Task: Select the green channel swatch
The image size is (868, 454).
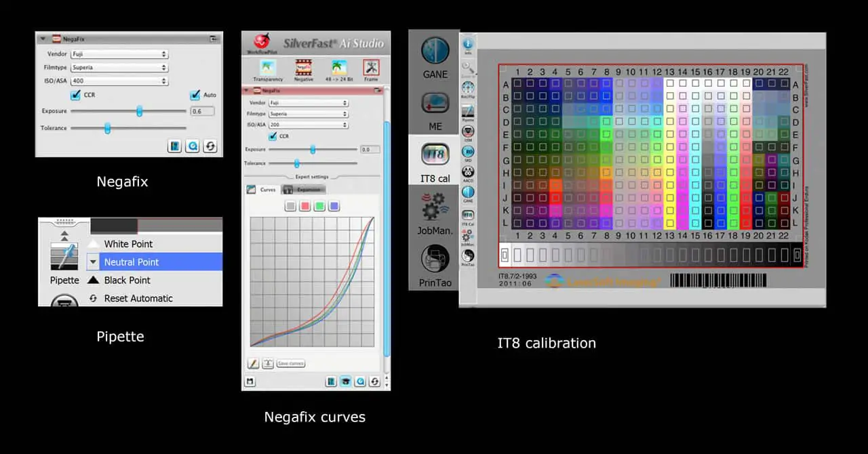Action: tap(319, 206)
